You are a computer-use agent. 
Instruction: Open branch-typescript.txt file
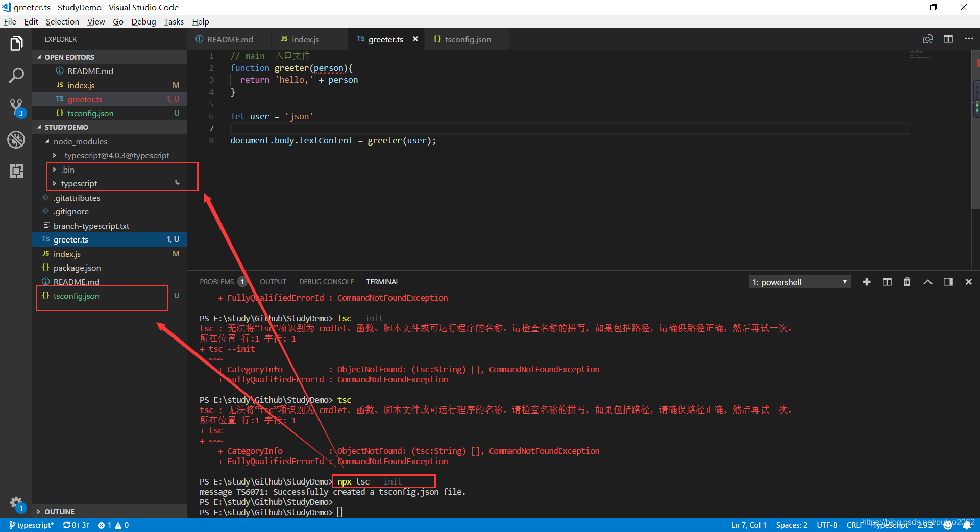click(110, 226)
